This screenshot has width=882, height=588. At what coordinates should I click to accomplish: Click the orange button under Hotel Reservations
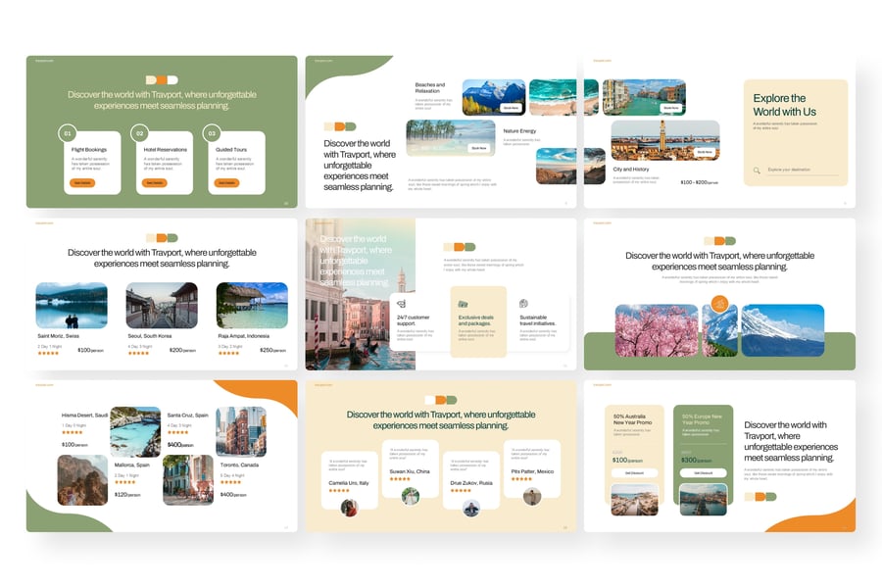coord(155,182)
